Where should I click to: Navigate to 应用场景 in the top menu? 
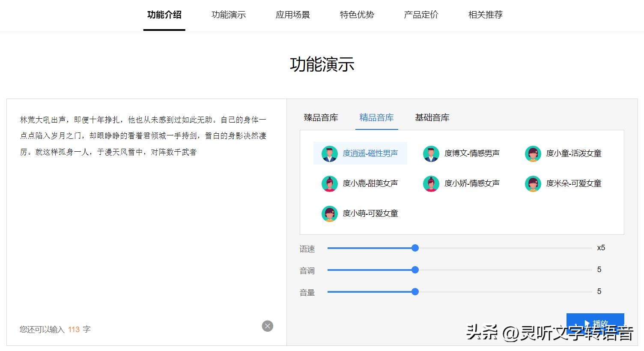(x=292, y=15)
